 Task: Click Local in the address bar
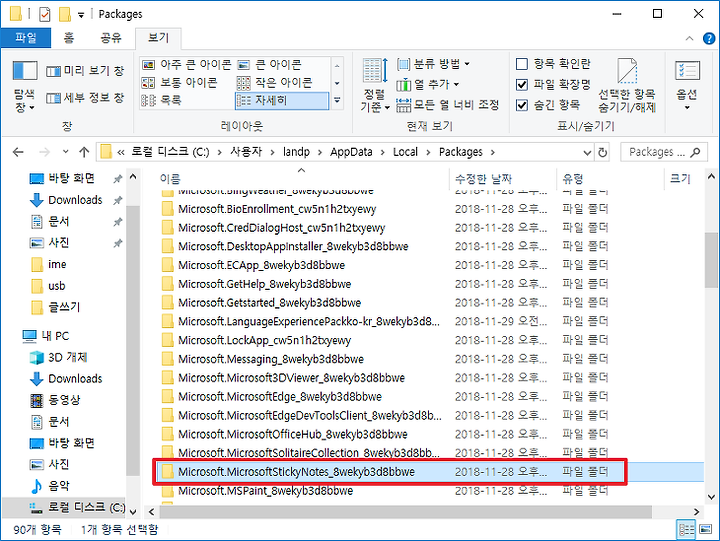point(405,152)
